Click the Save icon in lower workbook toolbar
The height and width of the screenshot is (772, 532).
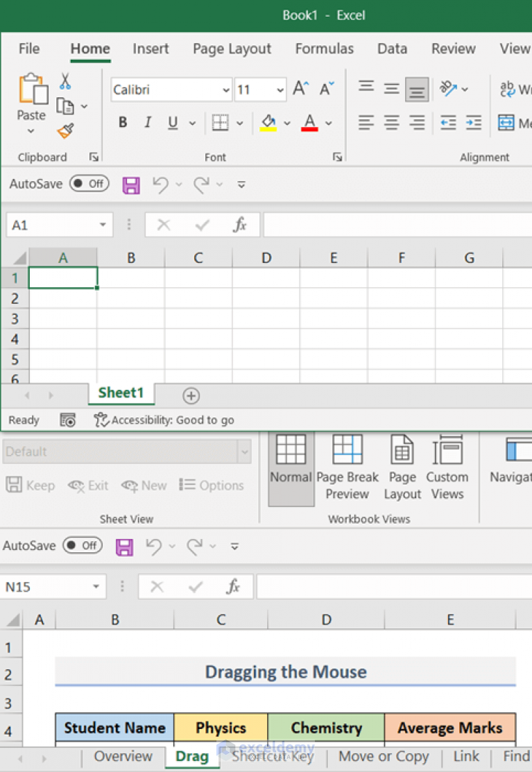(x=124, y=547)
